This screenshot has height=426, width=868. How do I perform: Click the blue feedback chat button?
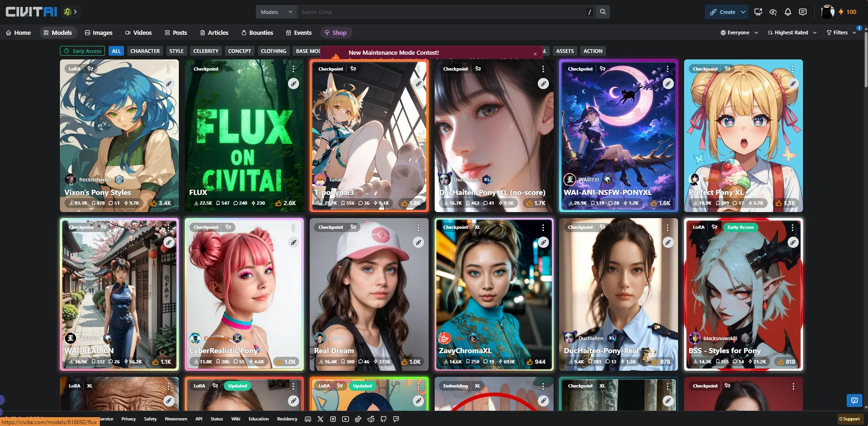click(854, 400)
